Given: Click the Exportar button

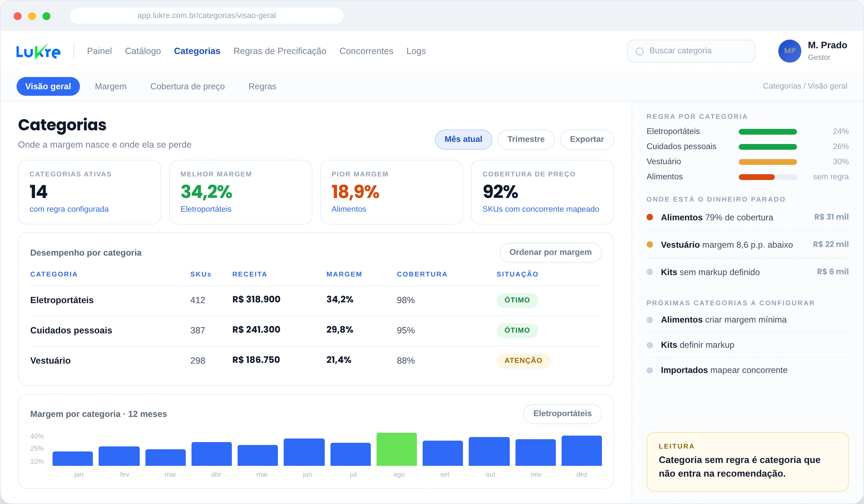Looking at the screenshot, I should coord(587,139).
